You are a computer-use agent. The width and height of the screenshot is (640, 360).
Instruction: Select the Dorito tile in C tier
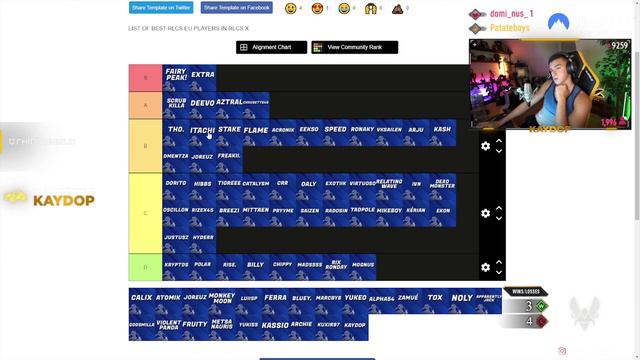(176, 187)
